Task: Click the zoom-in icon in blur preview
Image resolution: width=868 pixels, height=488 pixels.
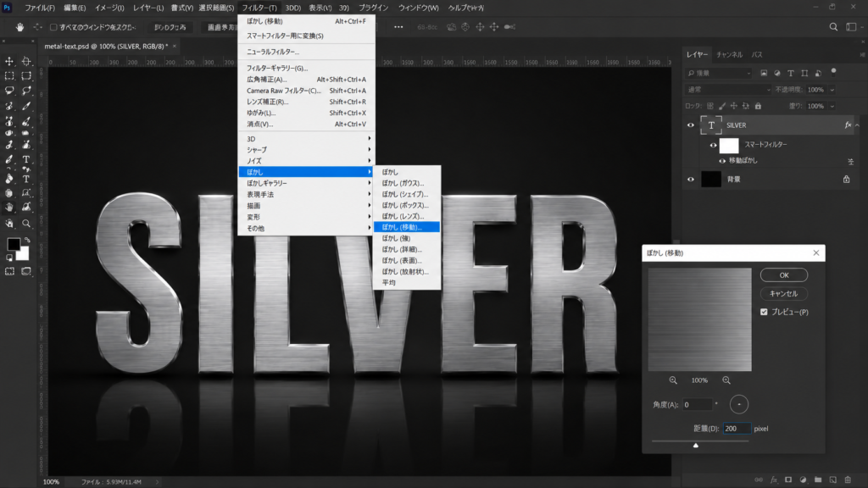Action: [726, 380]
